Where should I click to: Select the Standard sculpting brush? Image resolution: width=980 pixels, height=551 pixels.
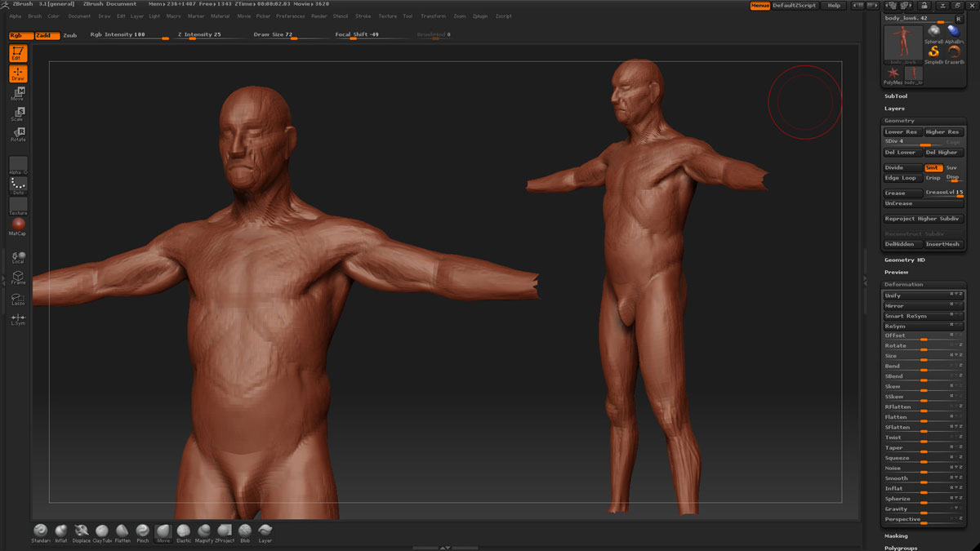41,531
